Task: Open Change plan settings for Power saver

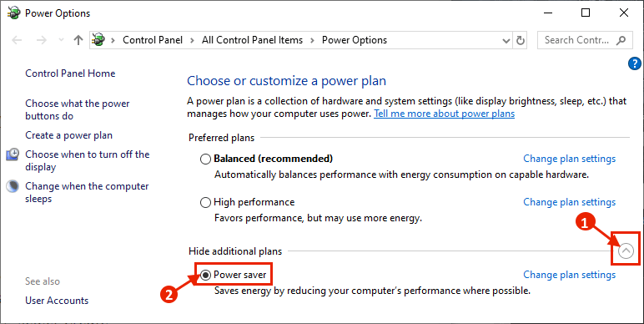Action: 569,275
